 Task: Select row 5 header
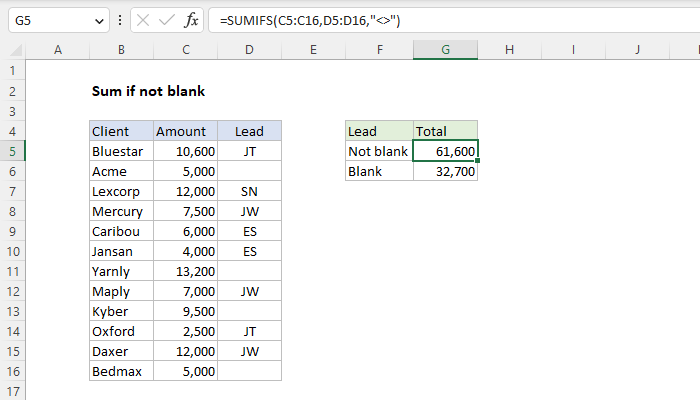coord(12,151)
